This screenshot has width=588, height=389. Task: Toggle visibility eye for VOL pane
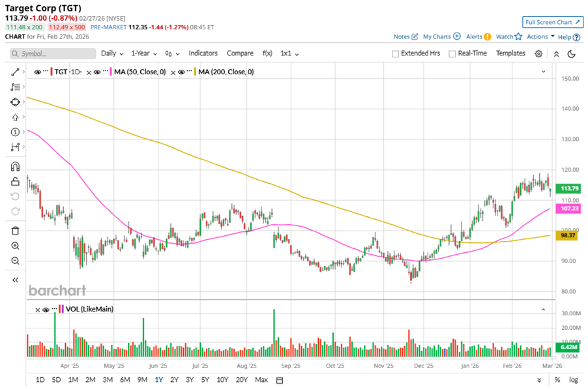tap(46, 310)
